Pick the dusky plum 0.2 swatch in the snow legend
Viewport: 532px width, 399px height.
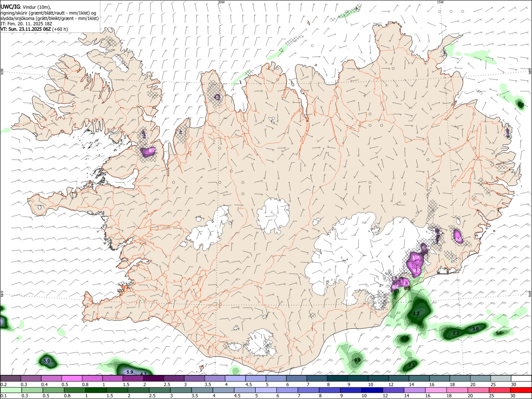10,378
